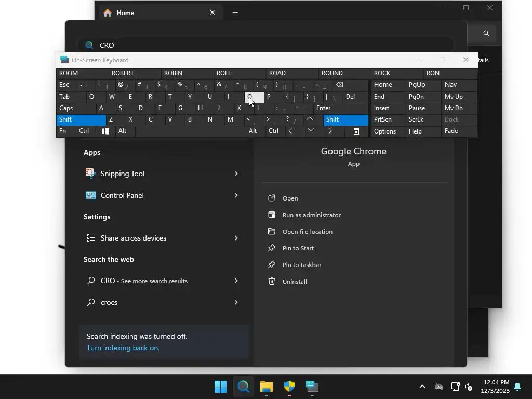
Task: Click the Snipping Tool app icon
Action: coord(90,174)
